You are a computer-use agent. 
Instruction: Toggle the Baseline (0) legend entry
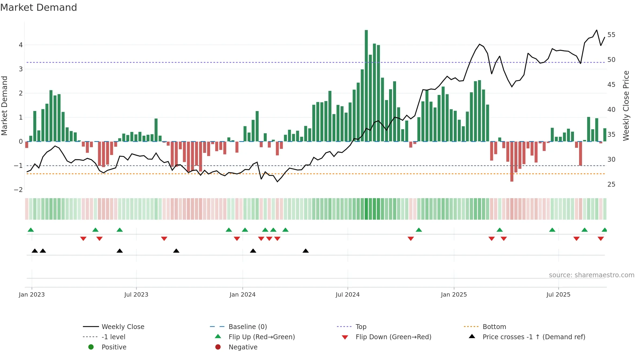[238, 327]
